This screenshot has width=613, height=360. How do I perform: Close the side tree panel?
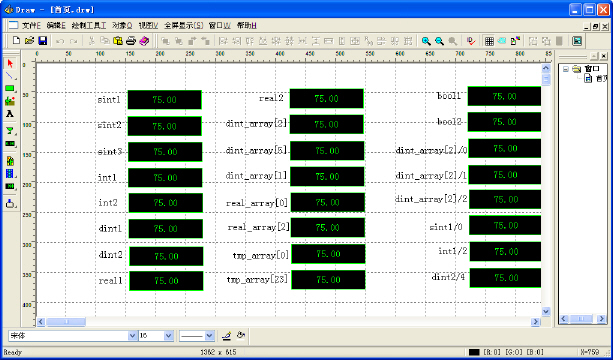pyautogui.click(x=604, y=56)
